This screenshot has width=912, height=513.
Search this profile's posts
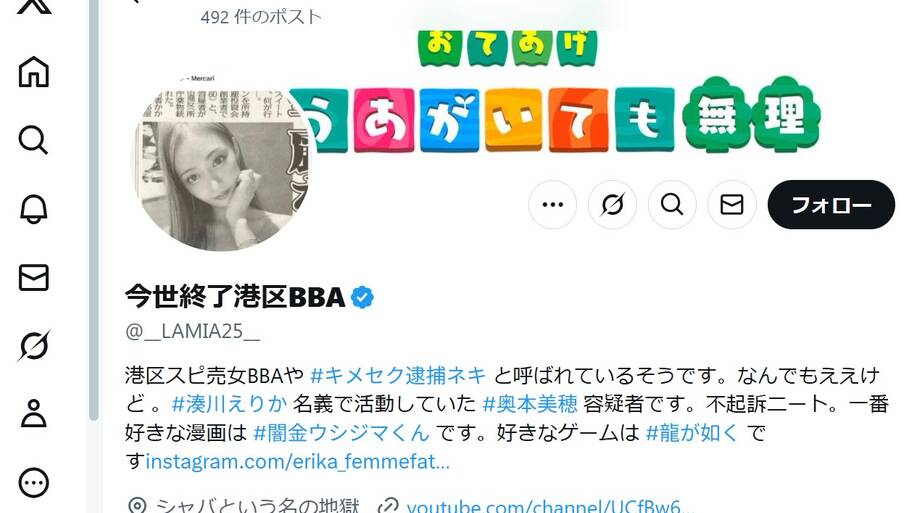point(672,205)
